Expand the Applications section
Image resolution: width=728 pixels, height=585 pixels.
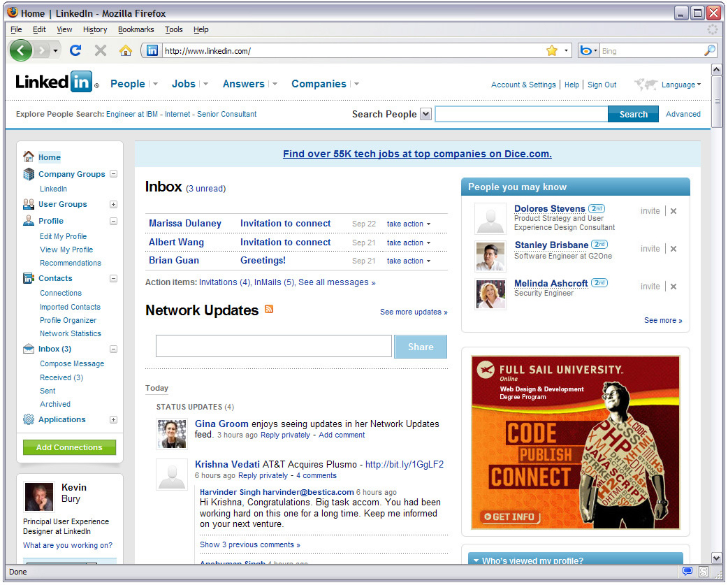[113, 420]
